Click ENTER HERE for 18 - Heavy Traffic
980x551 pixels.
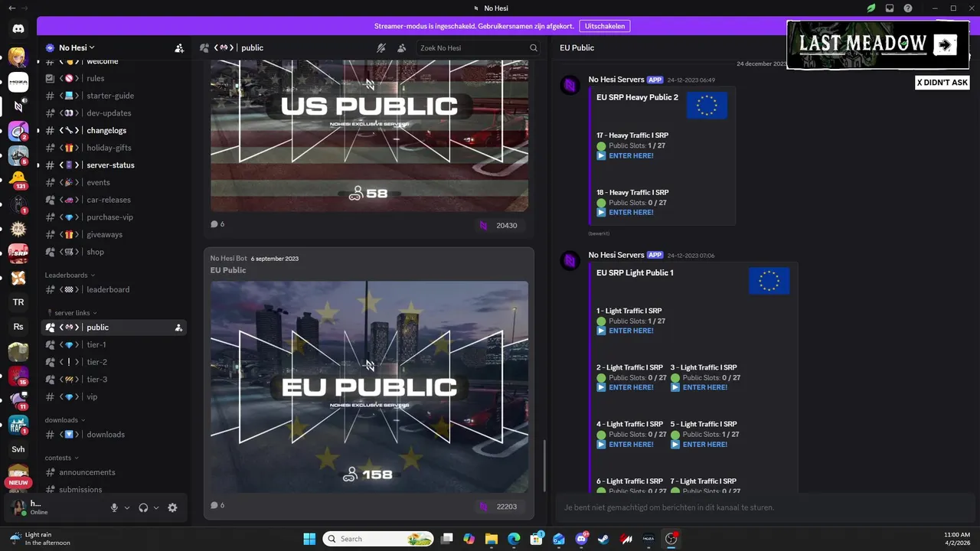(631, 212)
